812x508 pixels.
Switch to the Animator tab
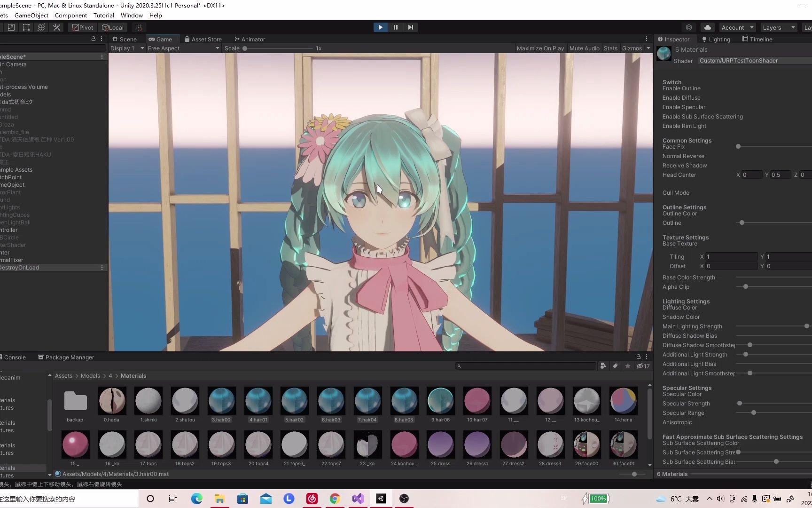250,39
